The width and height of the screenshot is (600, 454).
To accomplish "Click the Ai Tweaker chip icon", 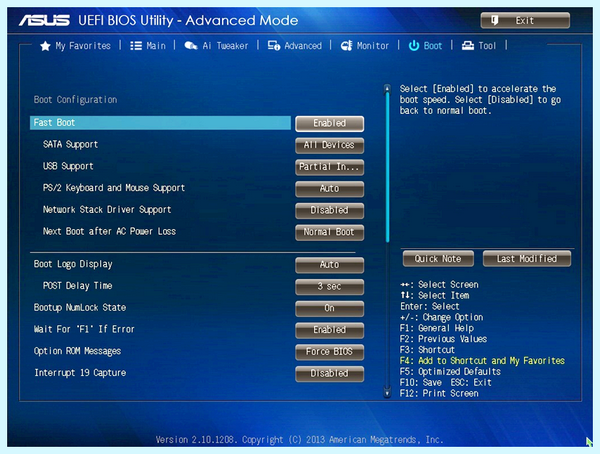I will click(191, 46).
